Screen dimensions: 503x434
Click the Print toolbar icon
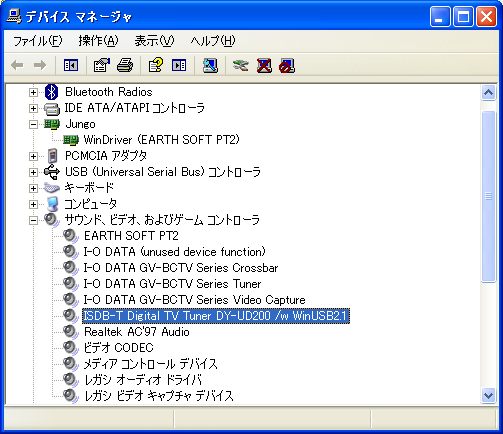(125, 65)
